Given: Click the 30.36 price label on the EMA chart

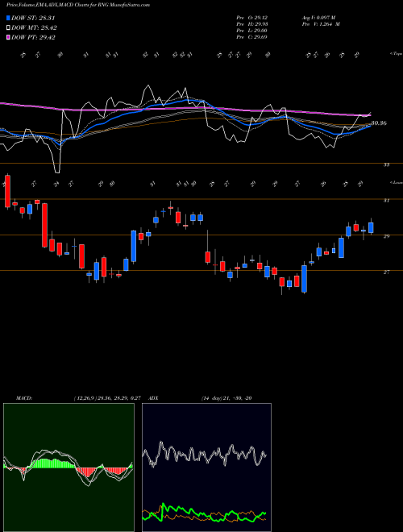Looking at the screenshot, I should [x=379, y=123].
